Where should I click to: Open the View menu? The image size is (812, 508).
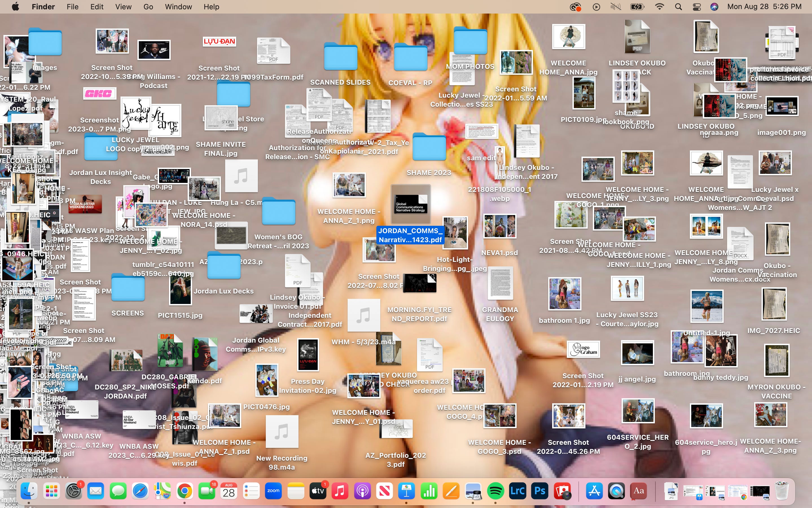click(123, 7)
